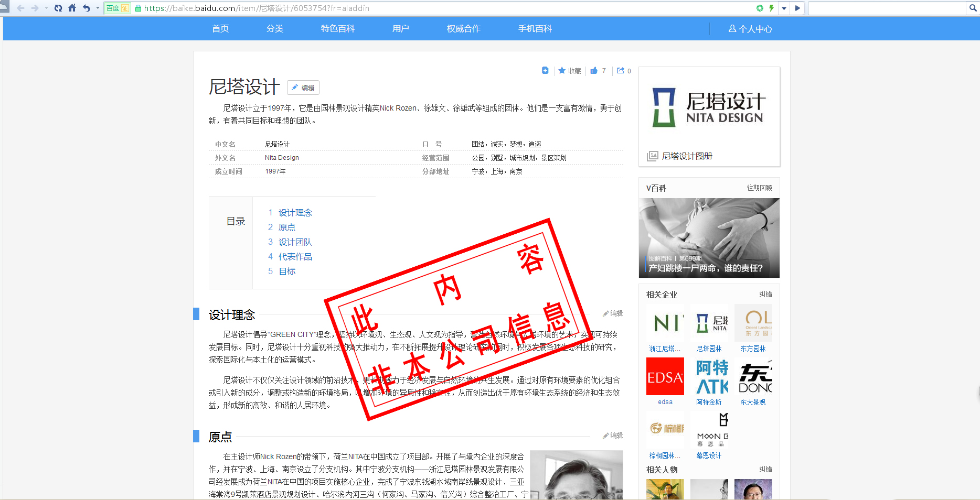Open the 浙江尼塔 related company logo
This screenshot has width=980, height=500.
pyautogui.click(x=665, y=323)
